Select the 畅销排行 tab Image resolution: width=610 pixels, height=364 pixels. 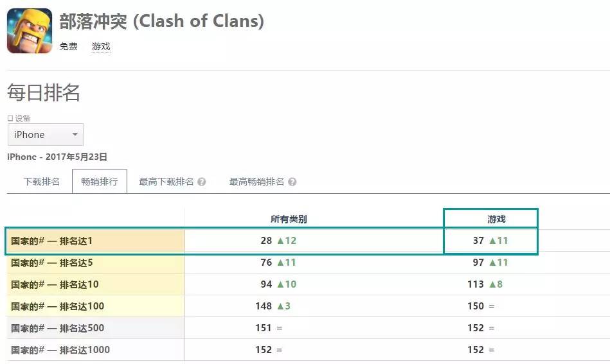tap(100, 182)
